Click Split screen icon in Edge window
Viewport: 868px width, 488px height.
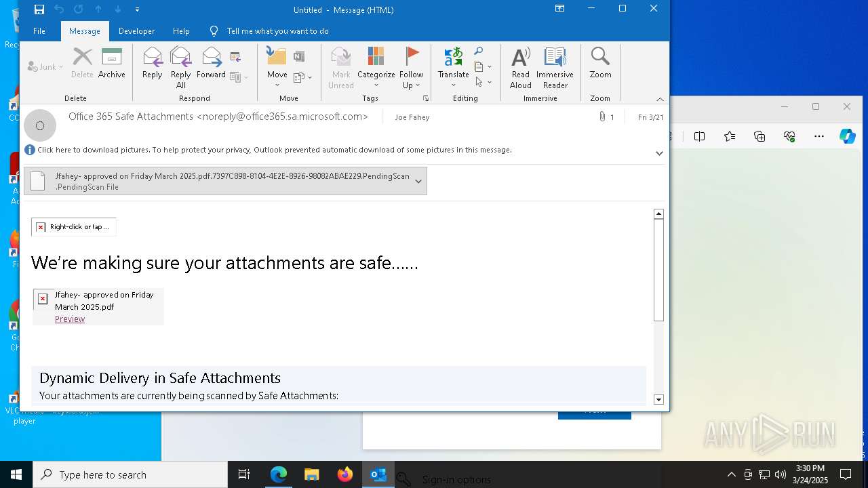(x=699, y=136)
